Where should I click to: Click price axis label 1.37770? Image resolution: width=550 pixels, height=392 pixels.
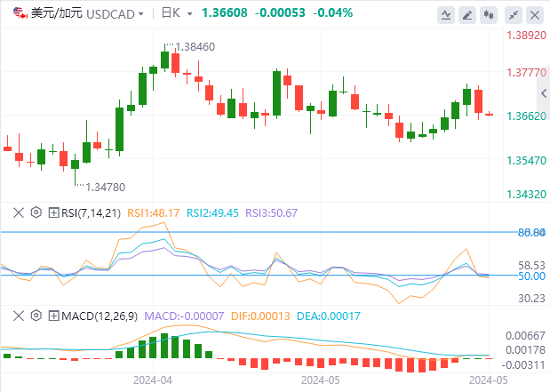pos(527,73)
